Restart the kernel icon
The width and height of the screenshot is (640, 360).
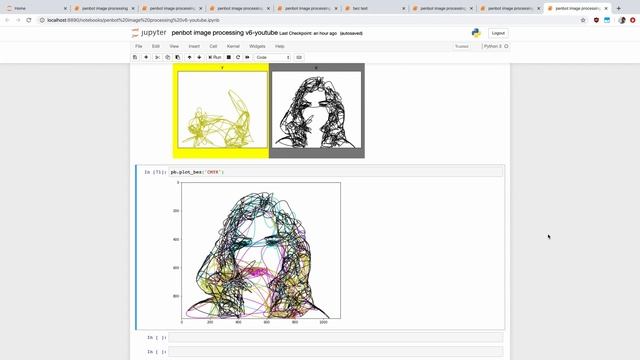pyautogui.click(x=238, y=58)
